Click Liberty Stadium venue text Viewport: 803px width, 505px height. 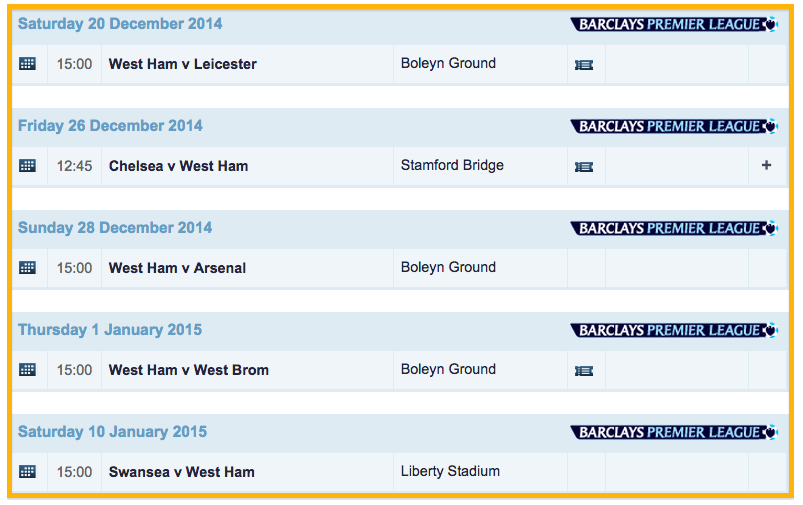[x=450, y=472]
